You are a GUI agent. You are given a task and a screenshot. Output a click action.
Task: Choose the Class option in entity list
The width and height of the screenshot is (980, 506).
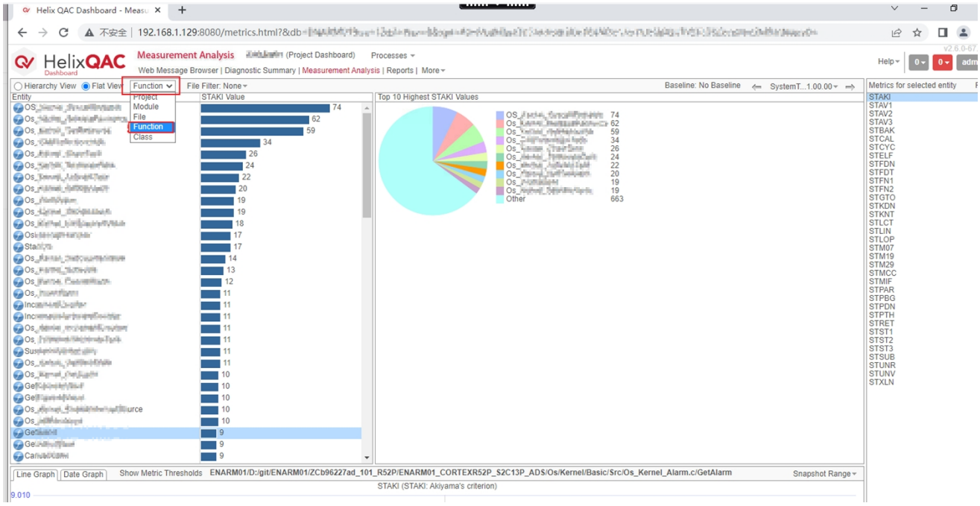[142, 137]
